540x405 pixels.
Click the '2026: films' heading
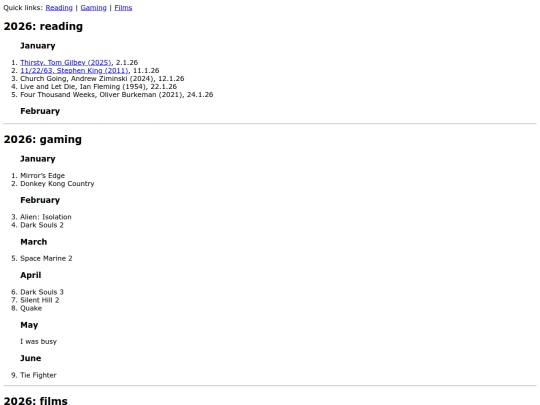point(35,400)
